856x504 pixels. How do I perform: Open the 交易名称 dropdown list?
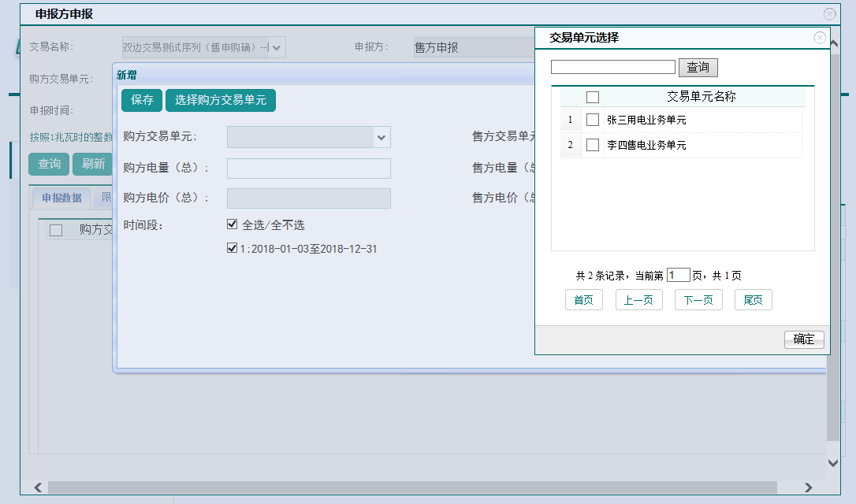click(x=277, y=47)
